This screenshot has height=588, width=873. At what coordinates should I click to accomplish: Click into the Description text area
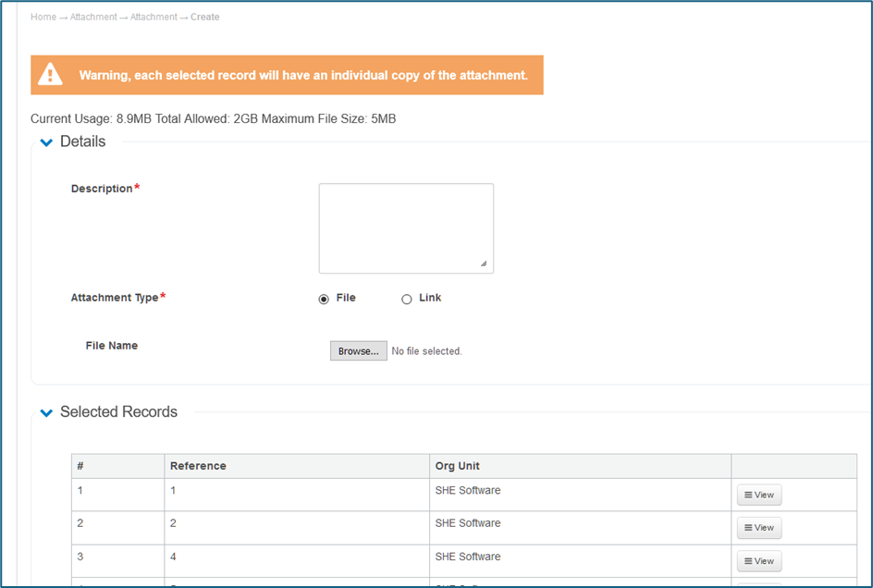coord(405,227)
